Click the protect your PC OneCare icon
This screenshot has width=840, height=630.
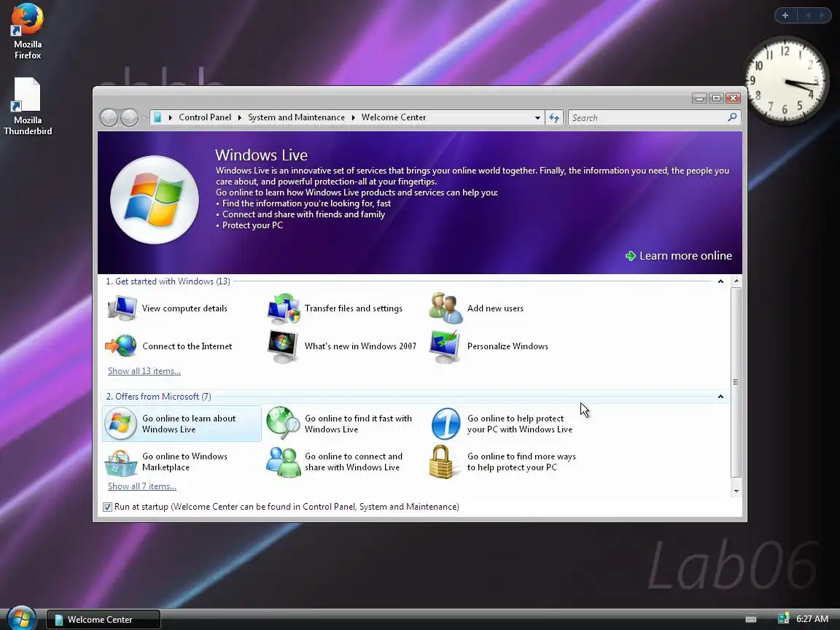(x=446, y=424)
